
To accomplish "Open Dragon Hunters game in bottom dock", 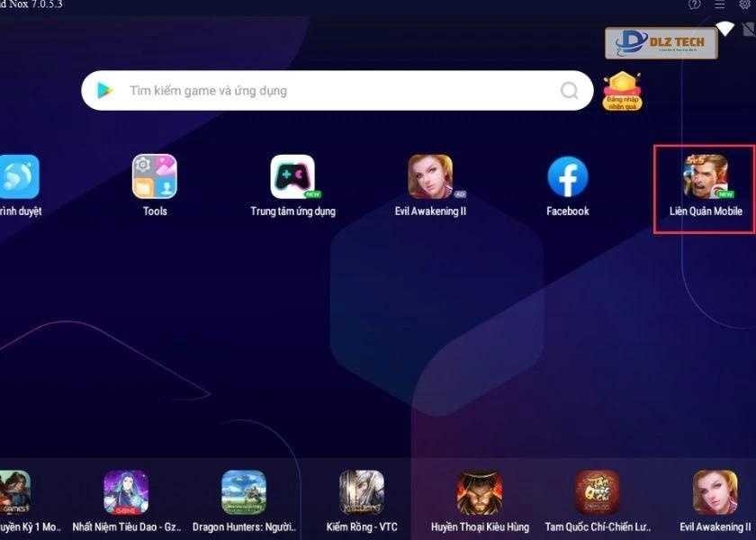I will click(244, 493).
